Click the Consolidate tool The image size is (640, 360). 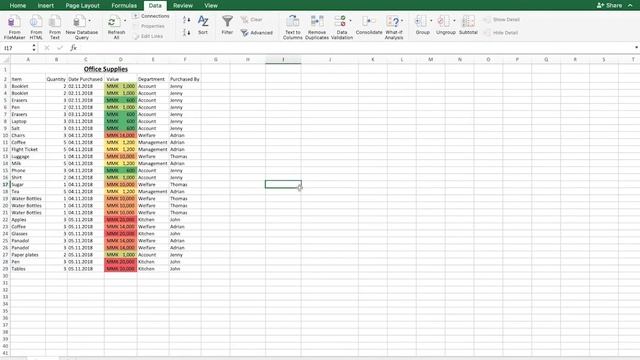(369, 25)
